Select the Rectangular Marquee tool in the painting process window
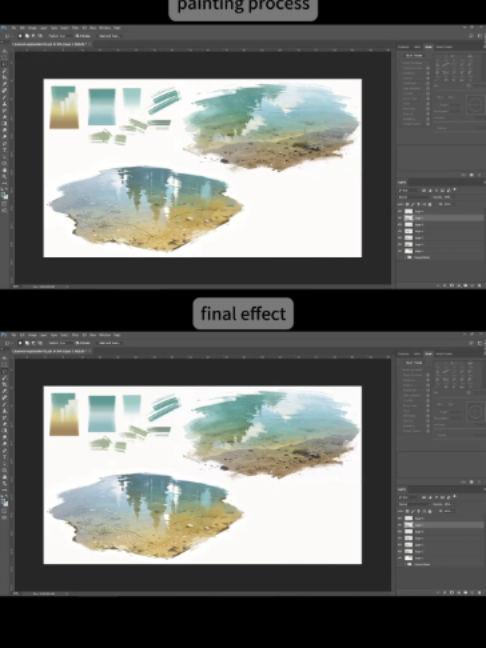The height and width of the screenshot is (648, 486). tap(5, 57)
